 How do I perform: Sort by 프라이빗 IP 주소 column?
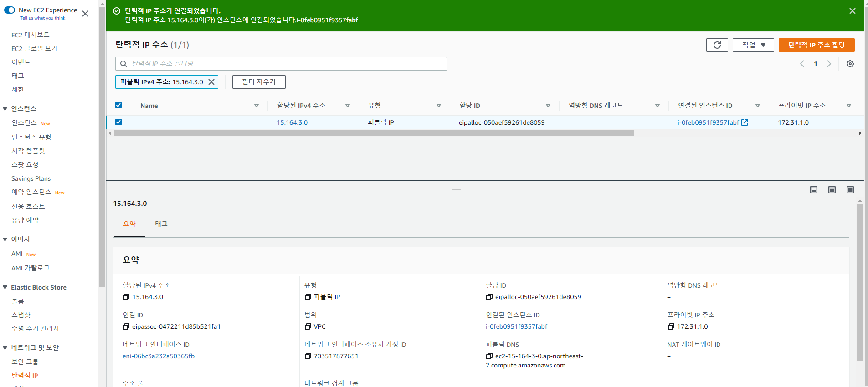tap(849, 106)
